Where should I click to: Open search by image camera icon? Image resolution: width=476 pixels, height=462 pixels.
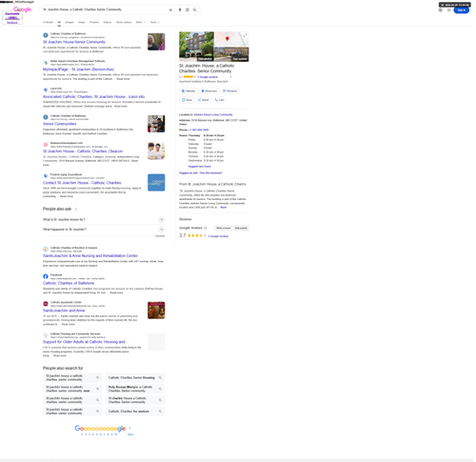coord(188,10)
